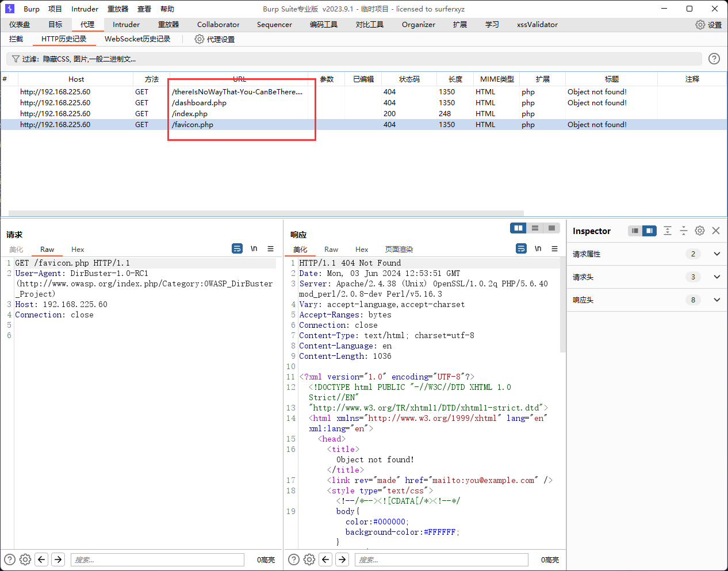Image resolution: width=728 pixels, height=571 pixels.
Task: Open the 帮助 menu
Action: (x=167, y=9)
